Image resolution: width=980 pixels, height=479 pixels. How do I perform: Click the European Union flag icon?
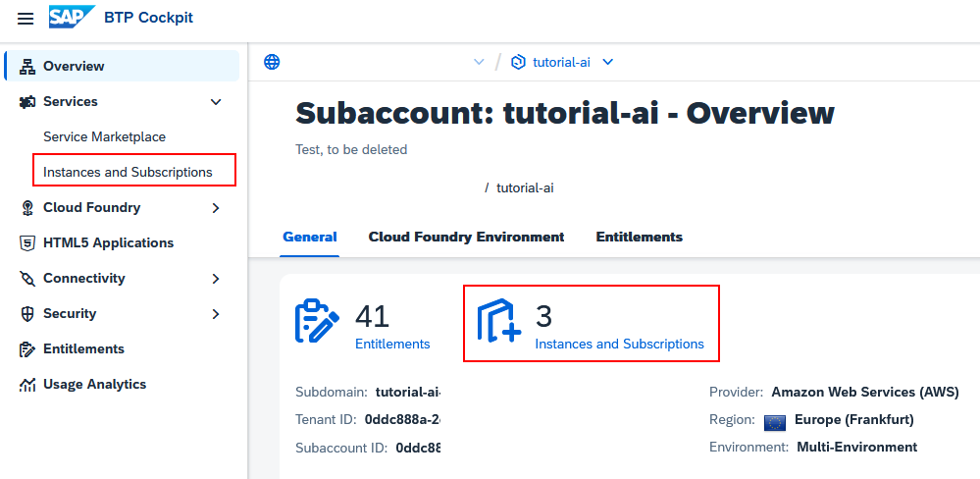[x=775, y=423]
